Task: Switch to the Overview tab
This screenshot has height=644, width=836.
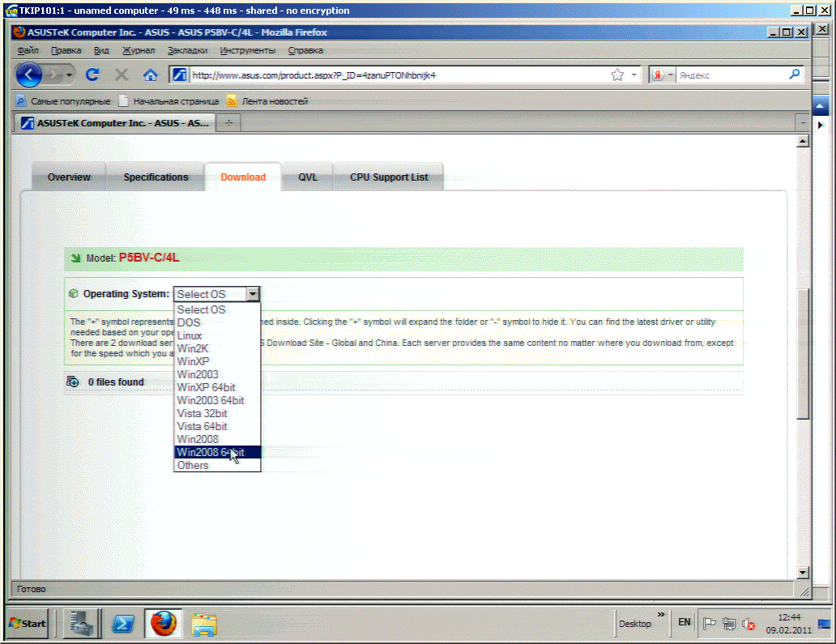Action: (x=69, y=177)
